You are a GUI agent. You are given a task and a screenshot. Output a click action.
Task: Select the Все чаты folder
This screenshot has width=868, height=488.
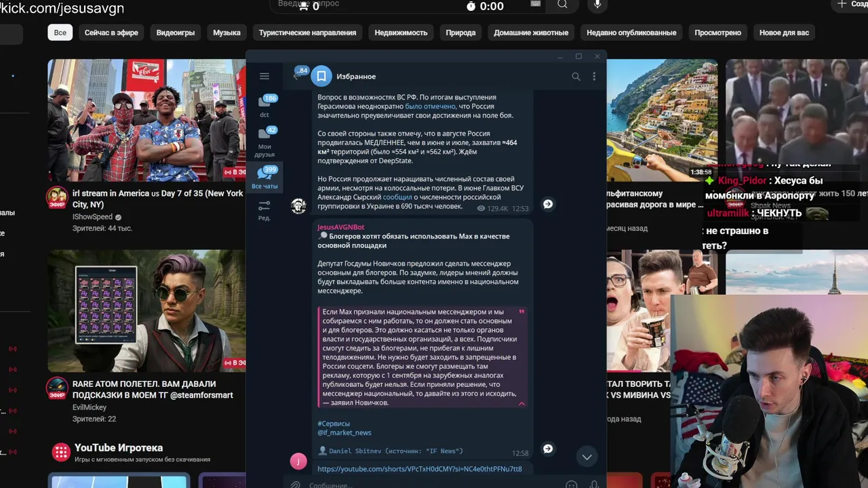[x=264, y=178]
